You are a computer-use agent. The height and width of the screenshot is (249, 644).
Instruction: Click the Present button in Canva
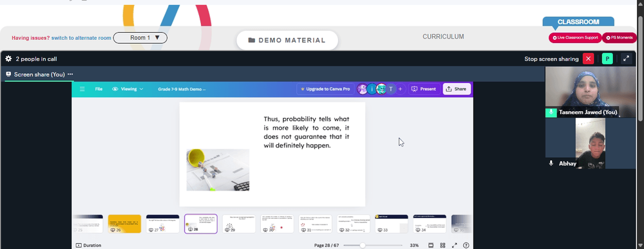click(424, 89)
